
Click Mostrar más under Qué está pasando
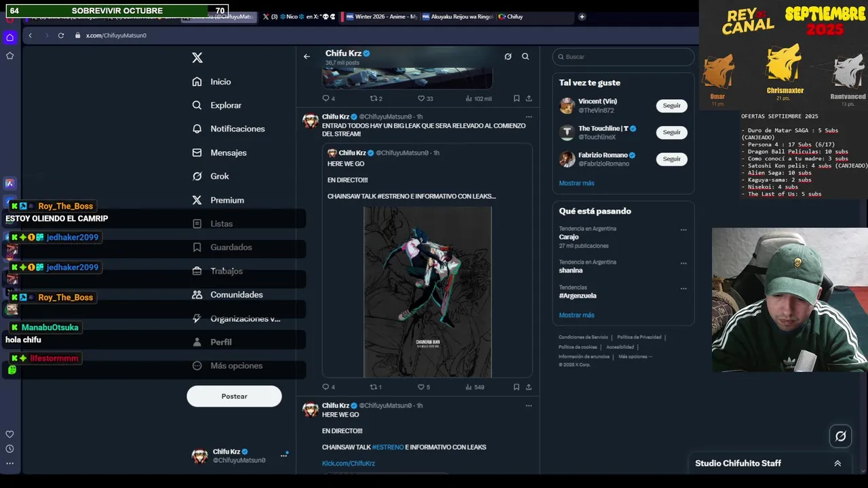[x=576, y=315]
